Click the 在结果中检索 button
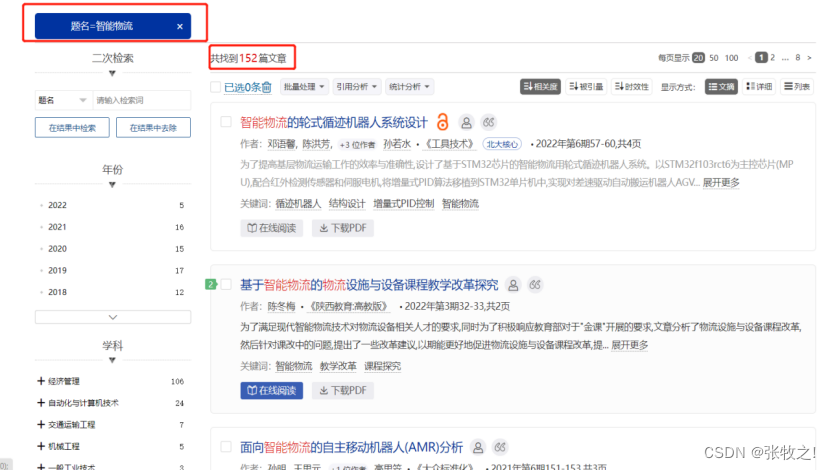 [x=72, y=128]
